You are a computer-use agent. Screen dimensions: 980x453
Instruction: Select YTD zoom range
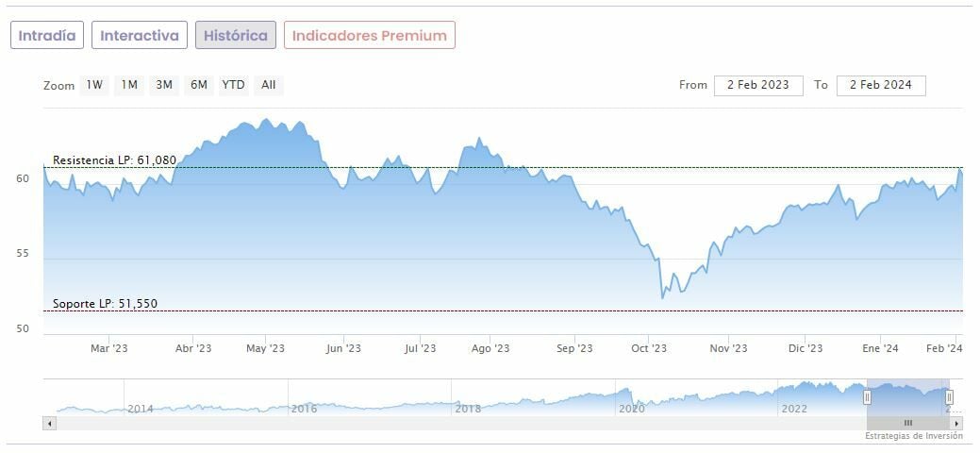[x=233, y=85]
